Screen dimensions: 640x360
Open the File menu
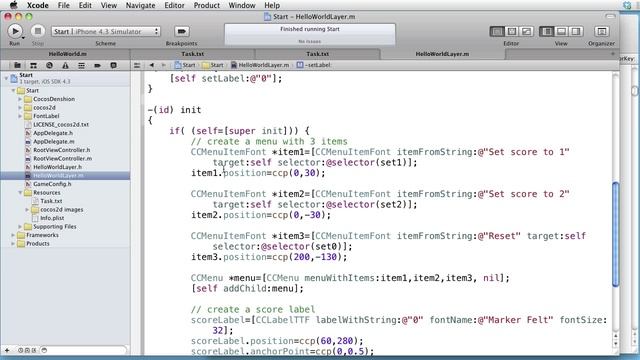(x=64, y=5)
